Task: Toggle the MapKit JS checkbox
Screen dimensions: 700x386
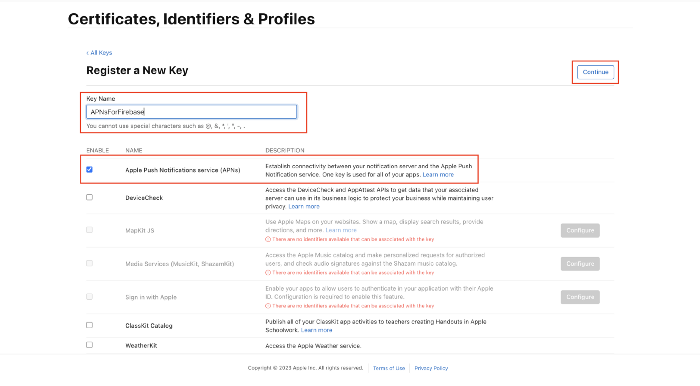Action: pos(89,230)
